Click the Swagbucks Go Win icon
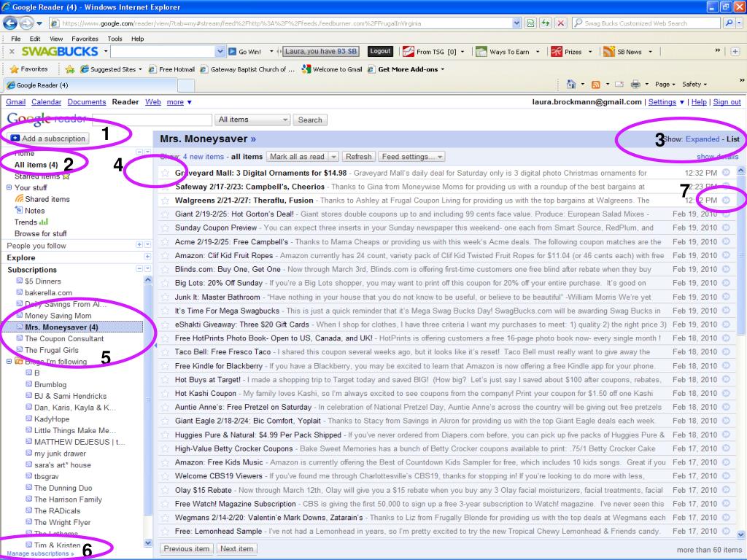The width and height of the screenshot is (747, 560). point(232,52)
